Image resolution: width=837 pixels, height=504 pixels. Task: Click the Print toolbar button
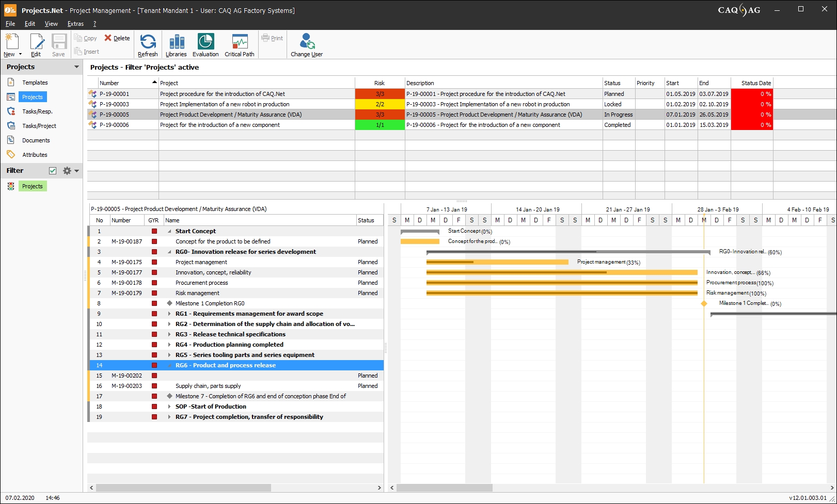point(272,38)
